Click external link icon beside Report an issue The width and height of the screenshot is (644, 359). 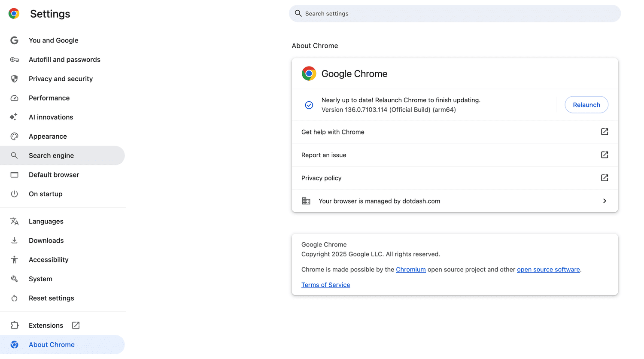click(x=604, y=155)
